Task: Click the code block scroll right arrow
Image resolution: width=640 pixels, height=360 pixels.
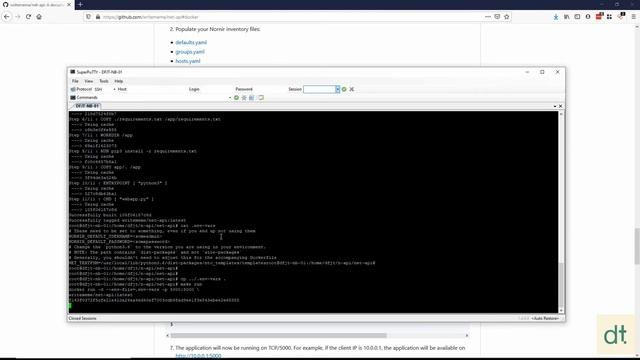Action: coord(467,336)
